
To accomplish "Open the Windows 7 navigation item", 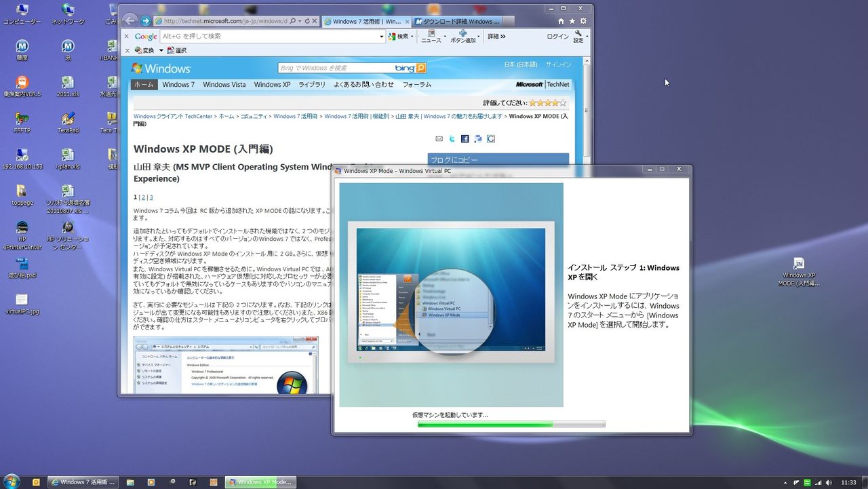I will coord(178,85).
